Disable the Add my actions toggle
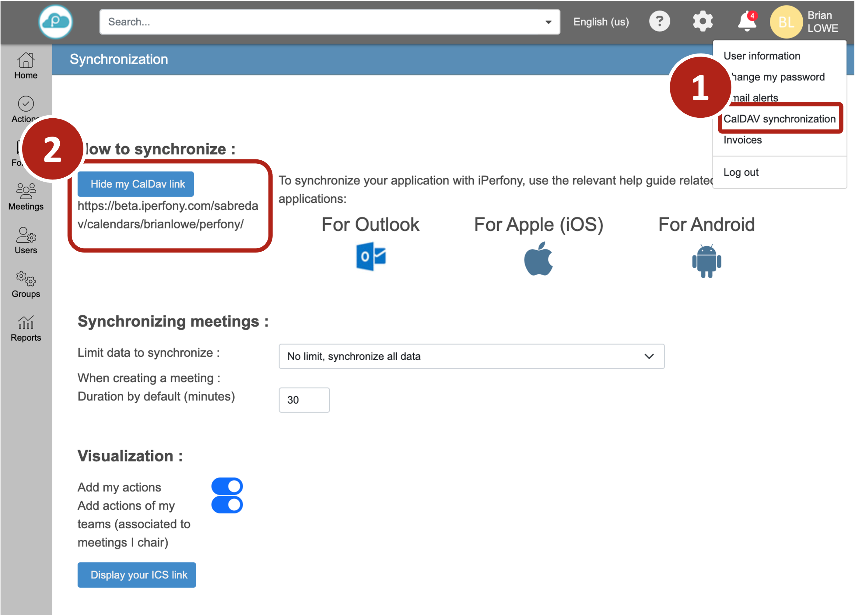The image size is (855, 616). point(227,486)
